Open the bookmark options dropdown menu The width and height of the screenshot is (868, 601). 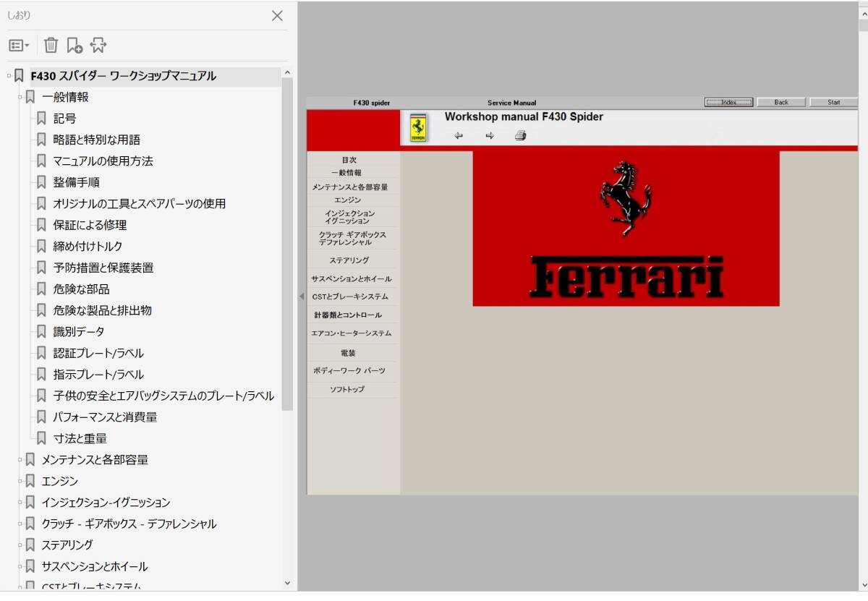click(x=19, y=46)
